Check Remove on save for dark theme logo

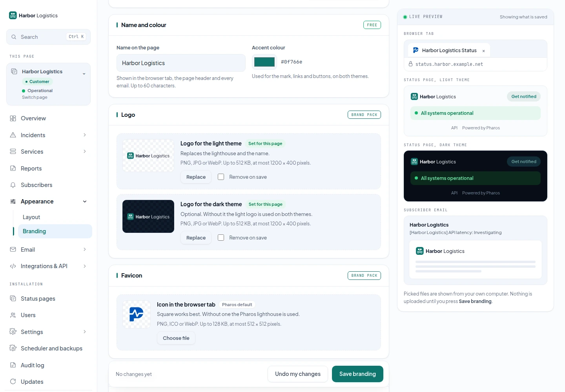click(x=221, y=238)
